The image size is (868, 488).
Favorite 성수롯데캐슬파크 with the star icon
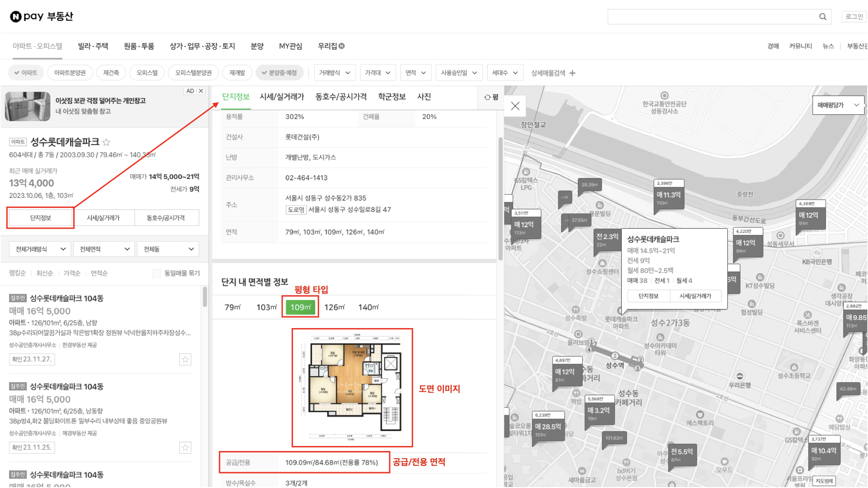click(x=106, y=142)
